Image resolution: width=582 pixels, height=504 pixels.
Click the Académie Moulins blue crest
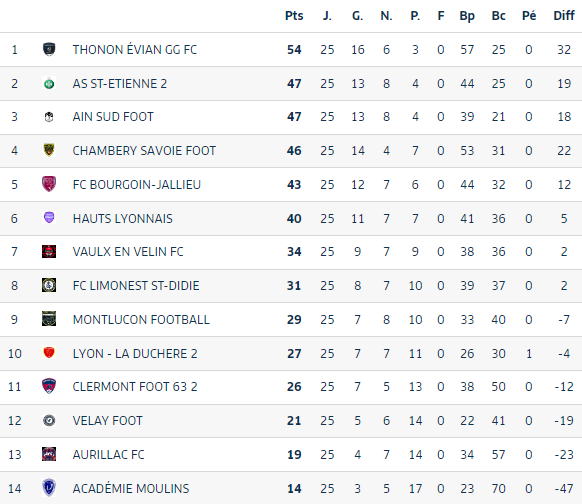49,488
